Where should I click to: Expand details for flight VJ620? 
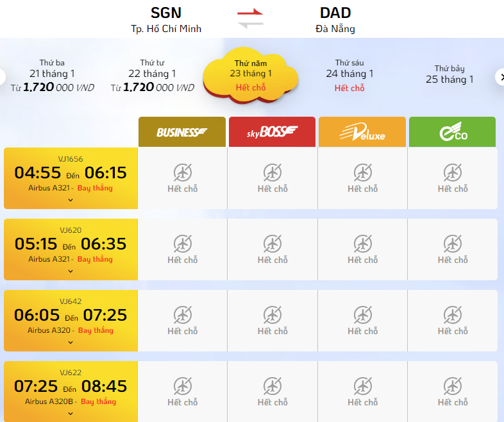pyautogui.click(x=71, y=271)
